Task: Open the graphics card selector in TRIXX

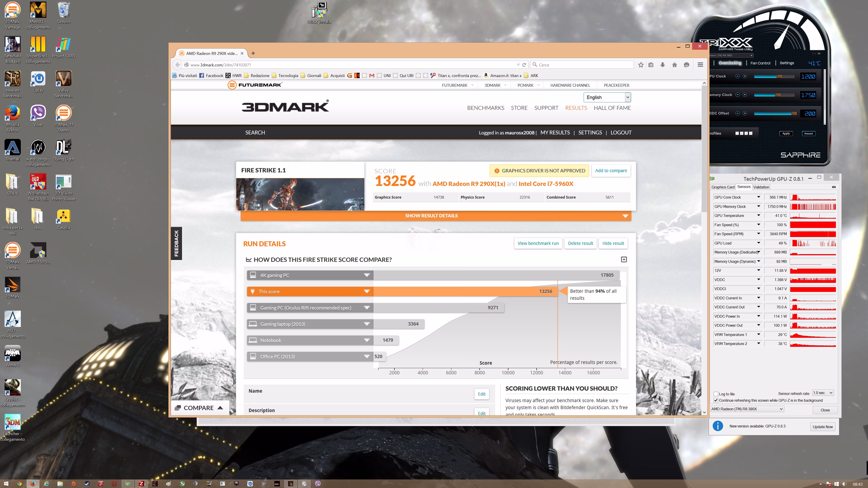Action: click(731, 55)
